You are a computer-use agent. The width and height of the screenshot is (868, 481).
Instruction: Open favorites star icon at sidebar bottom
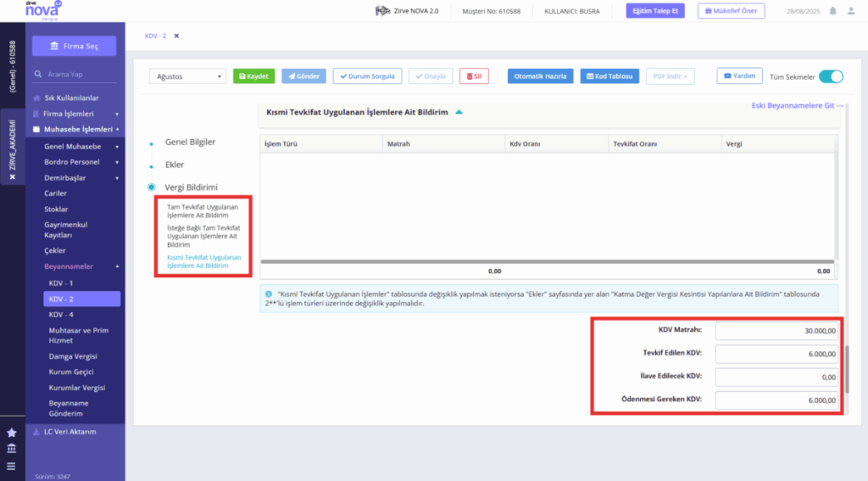tap(12, 433)
